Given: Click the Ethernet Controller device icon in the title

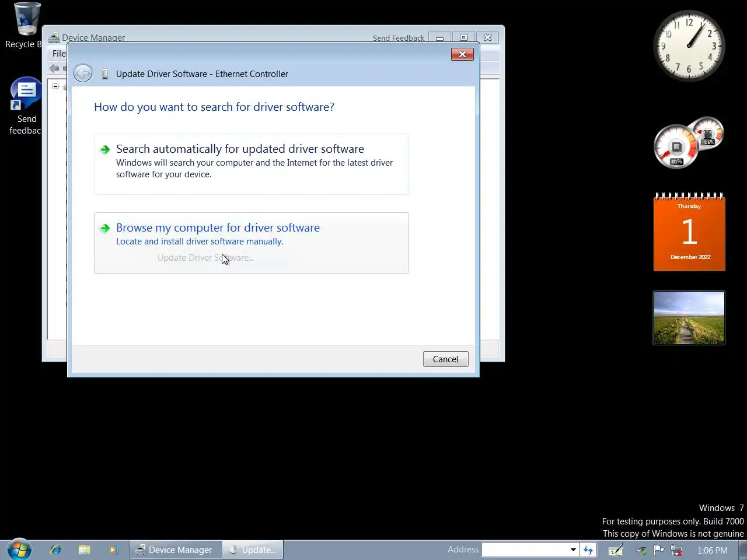Looking at the screenshot, I should click(x=105, y=74).
